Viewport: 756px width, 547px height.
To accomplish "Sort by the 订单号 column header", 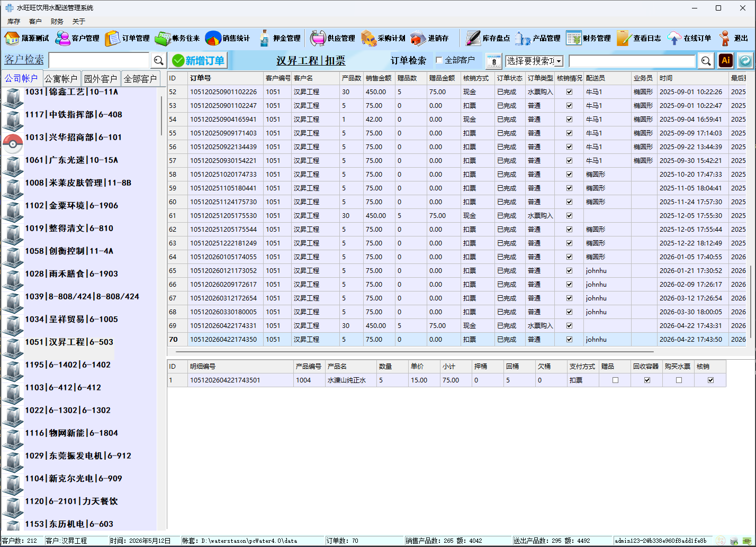I will click(226, 78).
